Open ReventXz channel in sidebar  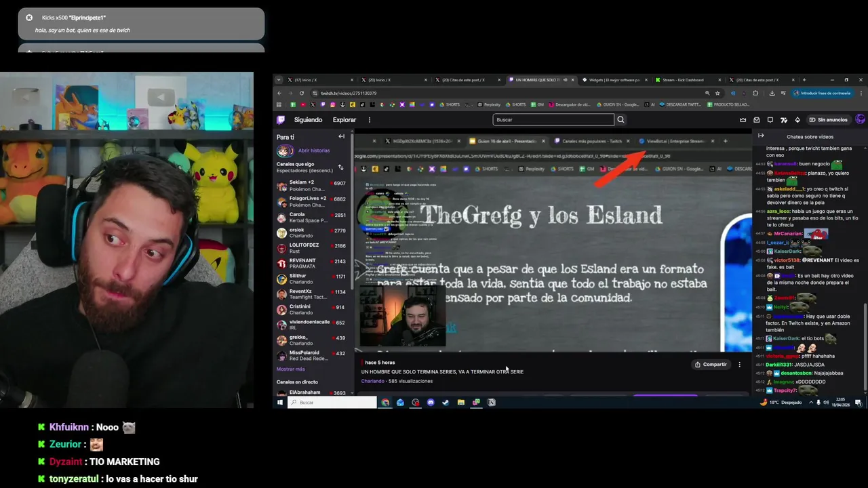tap(313, 294)
